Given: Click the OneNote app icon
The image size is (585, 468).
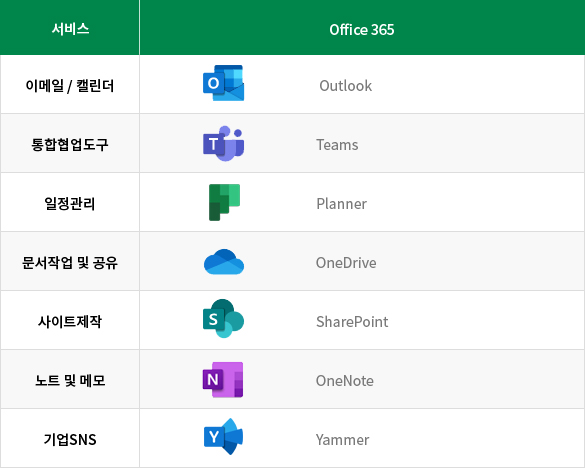Looking at the screenshot, I should 223,380.
